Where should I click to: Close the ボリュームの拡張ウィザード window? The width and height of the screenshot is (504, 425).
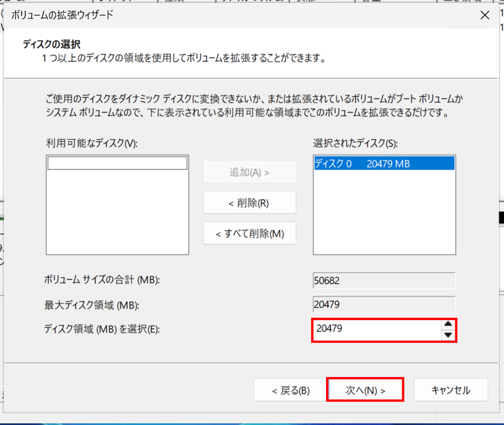click(x=485, y=15)
